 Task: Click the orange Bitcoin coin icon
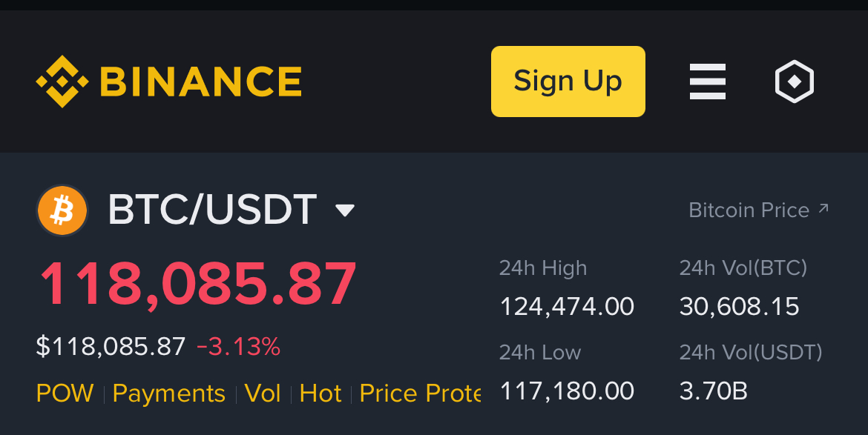tap(62, 210)
